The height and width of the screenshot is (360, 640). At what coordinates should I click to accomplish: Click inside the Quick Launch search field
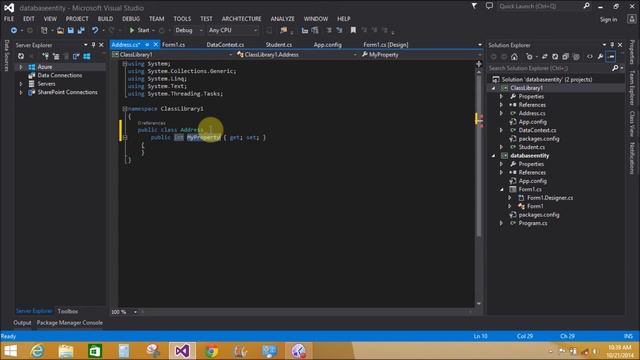pos(539,6)
